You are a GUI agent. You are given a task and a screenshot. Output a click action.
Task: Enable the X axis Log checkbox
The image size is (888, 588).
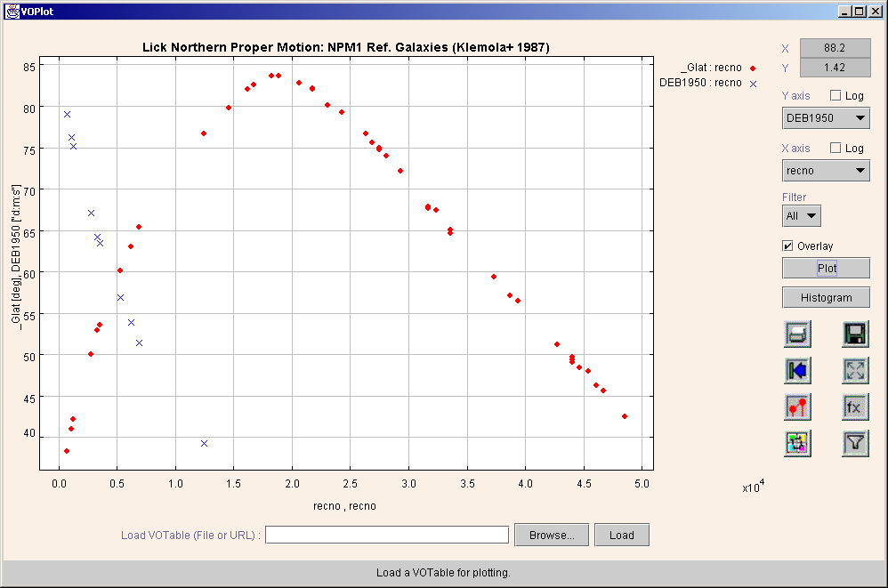[836, 149]
